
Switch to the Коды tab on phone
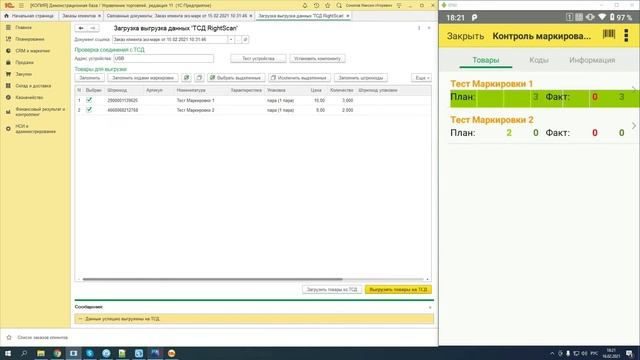pos(539,60)
